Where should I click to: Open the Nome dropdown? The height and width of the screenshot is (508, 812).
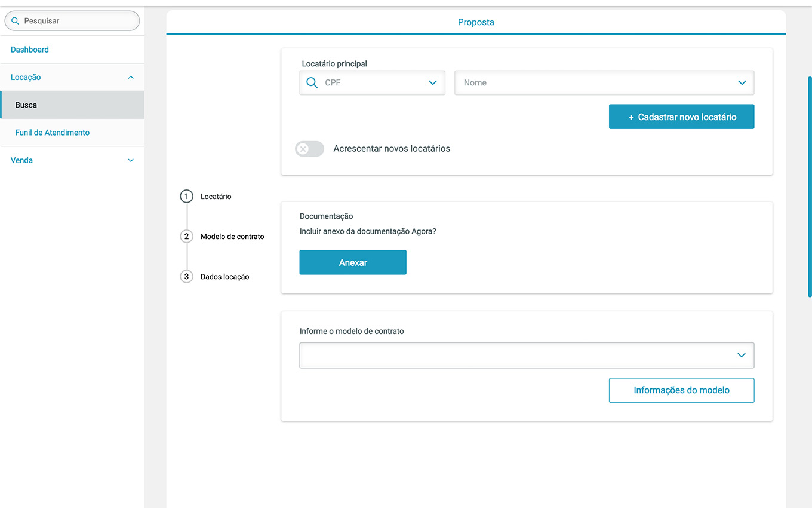(x=604, y=83)
